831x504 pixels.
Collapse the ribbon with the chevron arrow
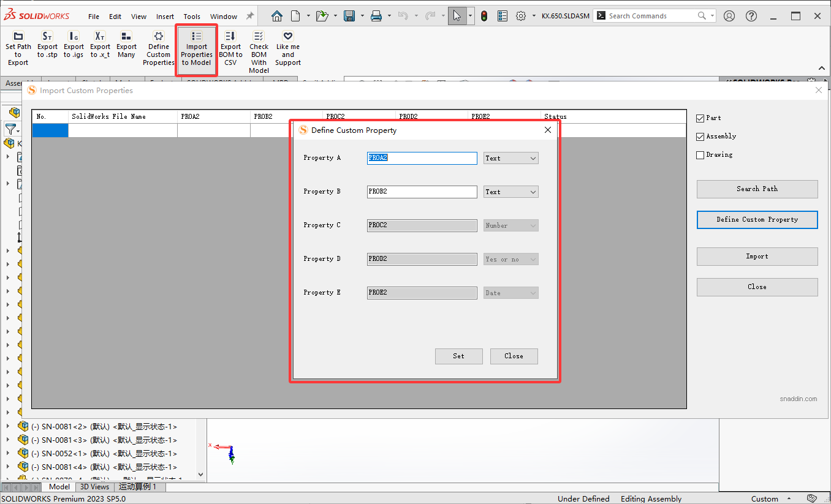point(822,68)
